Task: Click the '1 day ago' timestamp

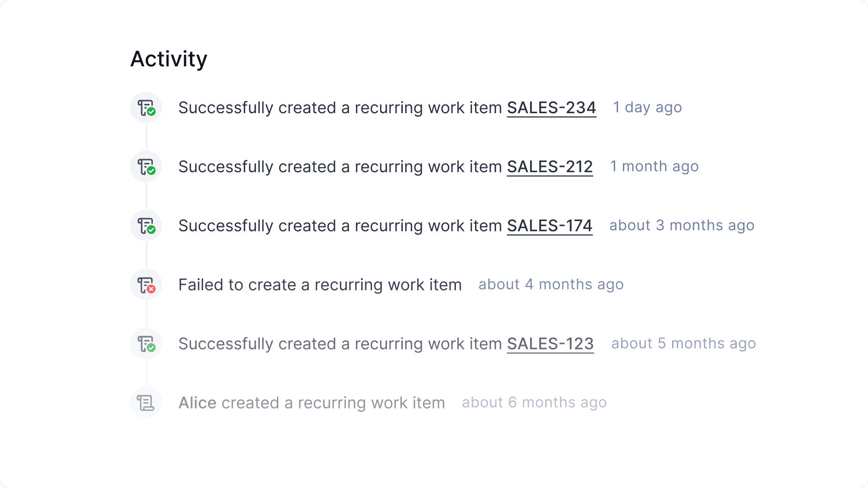Action: click(x=647, y=107)
